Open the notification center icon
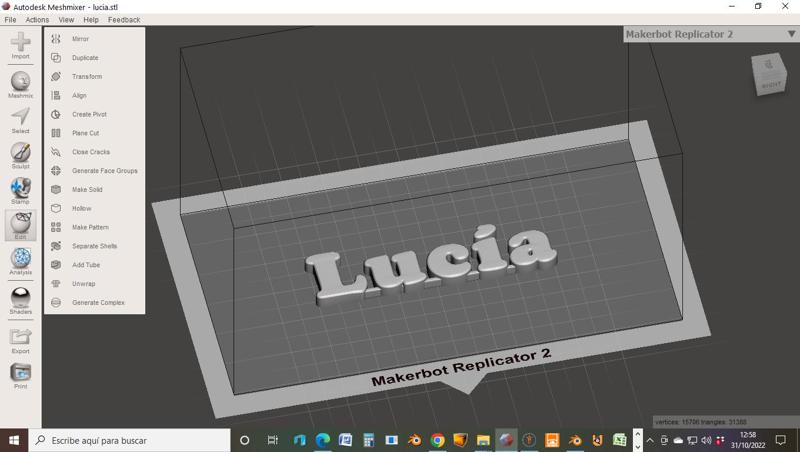The height and width of the screenshot is (452, 800). 780,440
